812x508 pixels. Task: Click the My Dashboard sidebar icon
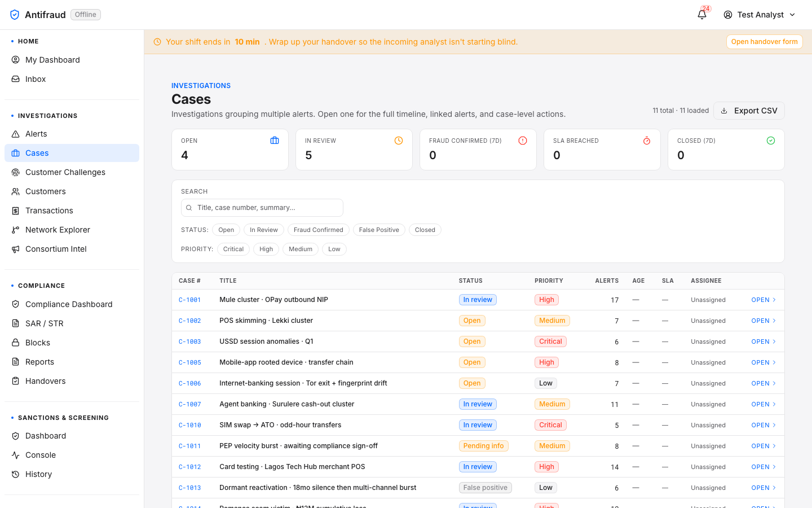click(x=16, y=60)
